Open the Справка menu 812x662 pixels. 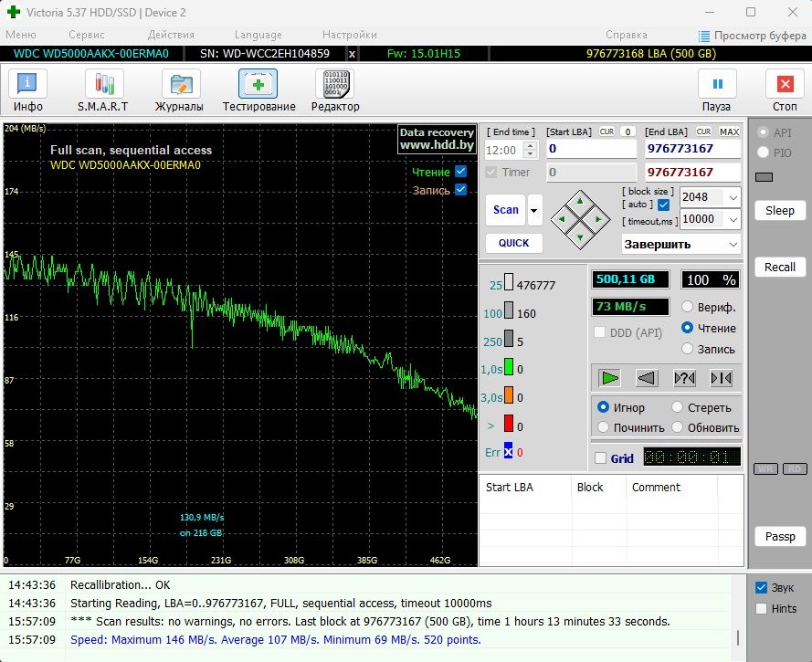tap(626, 35)
